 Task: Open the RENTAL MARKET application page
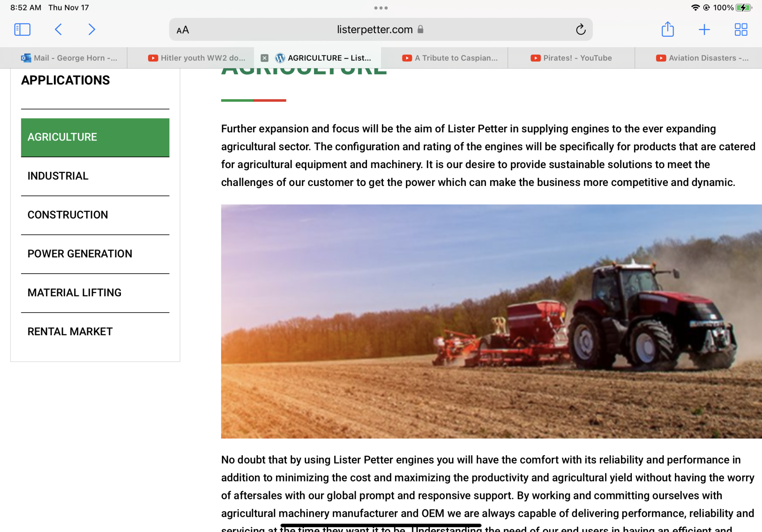(x=95, y=332)
